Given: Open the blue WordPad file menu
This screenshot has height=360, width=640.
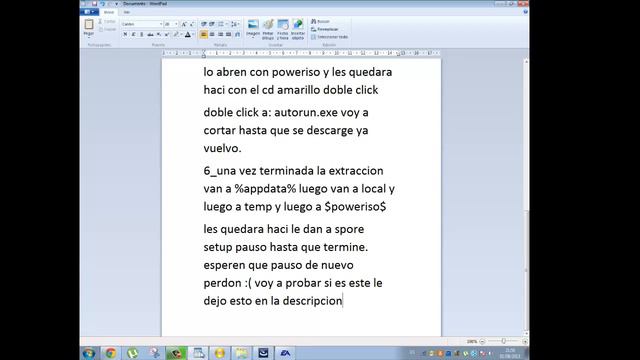Looking at the screenshot, I should coord(89,12).
